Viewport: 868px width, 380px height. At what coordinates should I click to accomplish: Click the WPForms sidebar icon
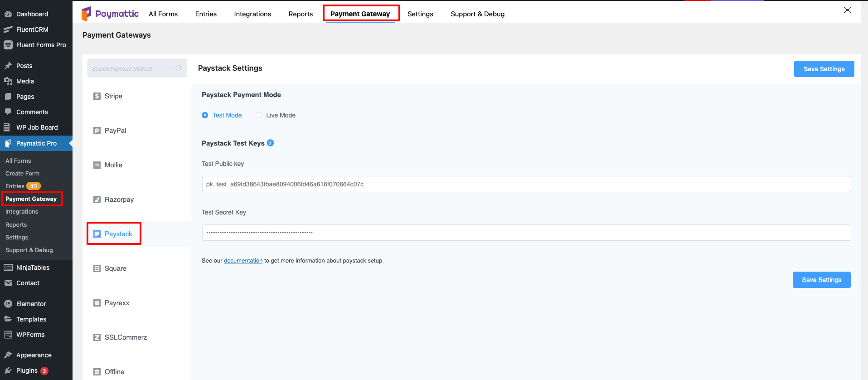pyautogui.click(x=8, y=335)
